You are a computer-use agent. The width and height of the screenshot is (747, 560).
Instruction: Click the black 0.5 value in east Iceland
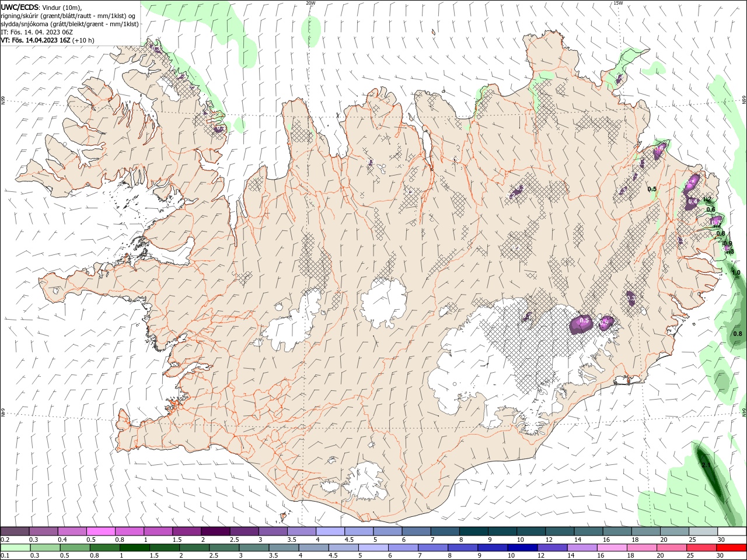652,189
